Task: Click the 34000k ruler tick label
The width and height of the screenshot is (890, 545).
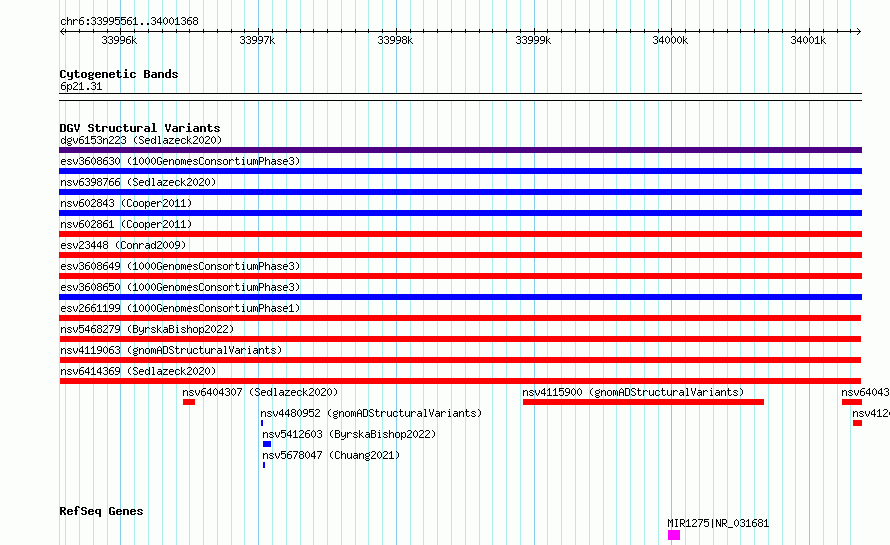Action: click(x=670, y=40)
